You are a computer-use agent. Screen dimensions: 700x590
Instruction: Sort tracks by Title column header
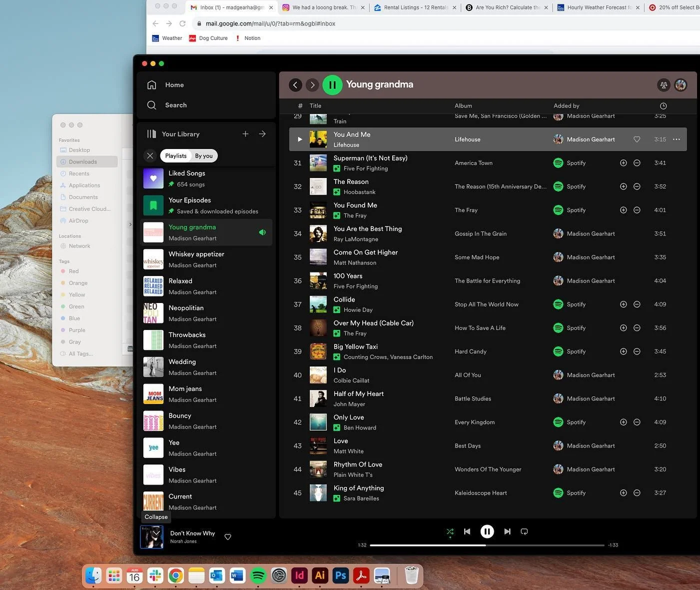pyautogui.click(x=315, y=106)
